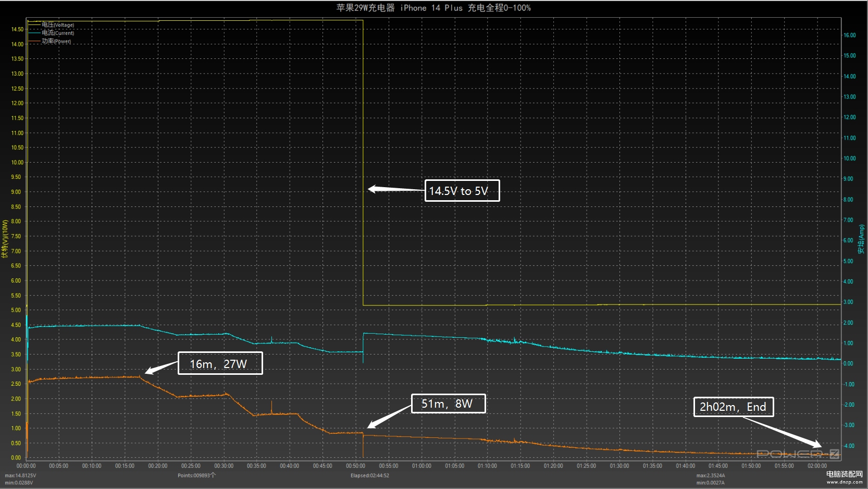Click the cyan current curve plateau near 00:10:00

tap(92, 326)
